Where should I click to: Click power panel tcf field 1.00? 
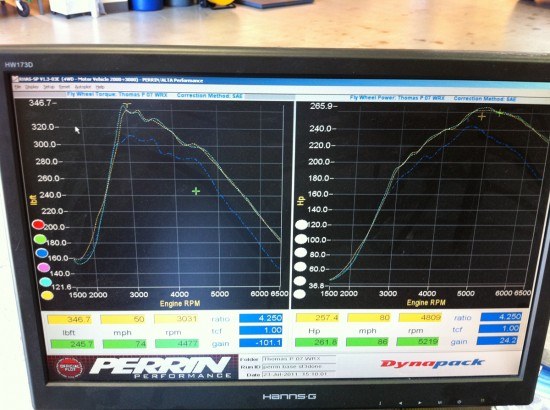pos(499,329)
